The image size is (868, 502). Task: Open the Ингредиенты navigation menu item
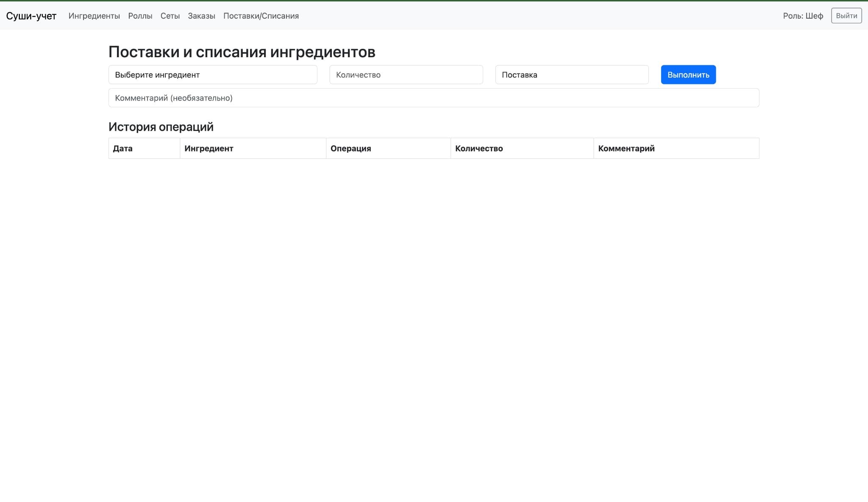tap(94, 16)
